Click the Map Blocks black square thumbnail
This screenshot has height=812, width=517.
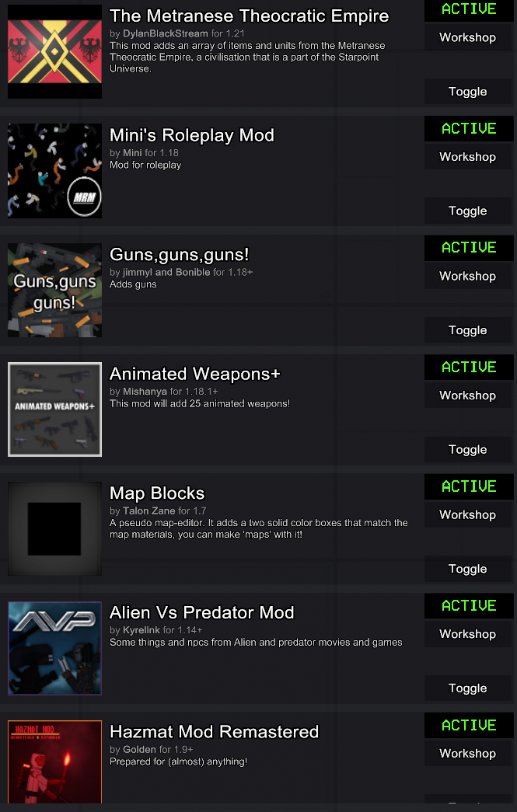54,528
